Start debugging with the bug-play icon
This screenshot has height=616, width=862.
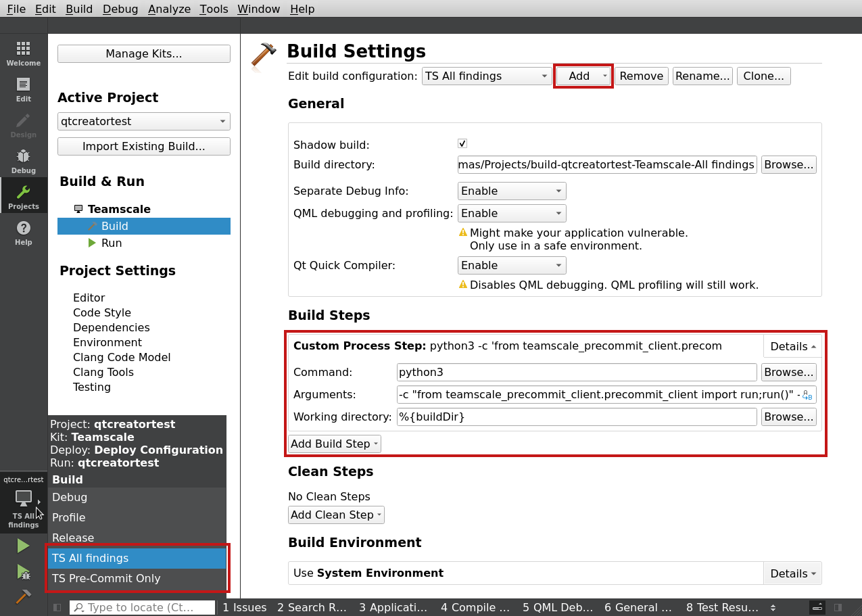point(24,572)
